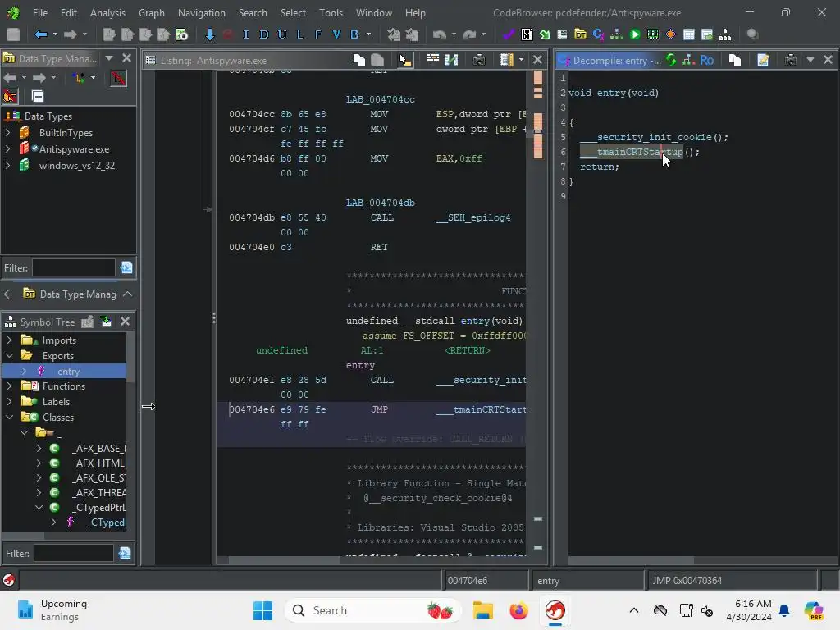Click the orange diamond toolbar icon
The width and height of the screenshot is (840, 630).
pos(671,34)
